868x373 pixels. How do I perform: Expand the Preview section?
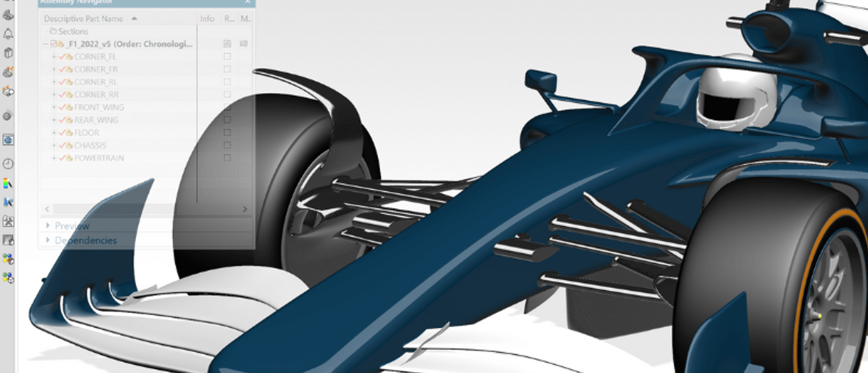47,225
